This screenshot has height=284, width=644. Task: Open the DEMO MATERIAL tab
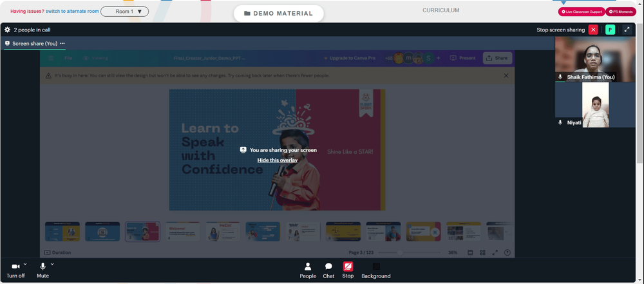pos(278,14)
